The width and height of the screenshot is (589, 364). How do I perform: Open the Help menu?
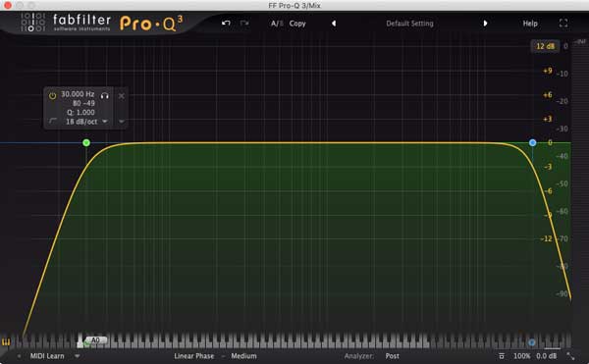pos(530,24)
